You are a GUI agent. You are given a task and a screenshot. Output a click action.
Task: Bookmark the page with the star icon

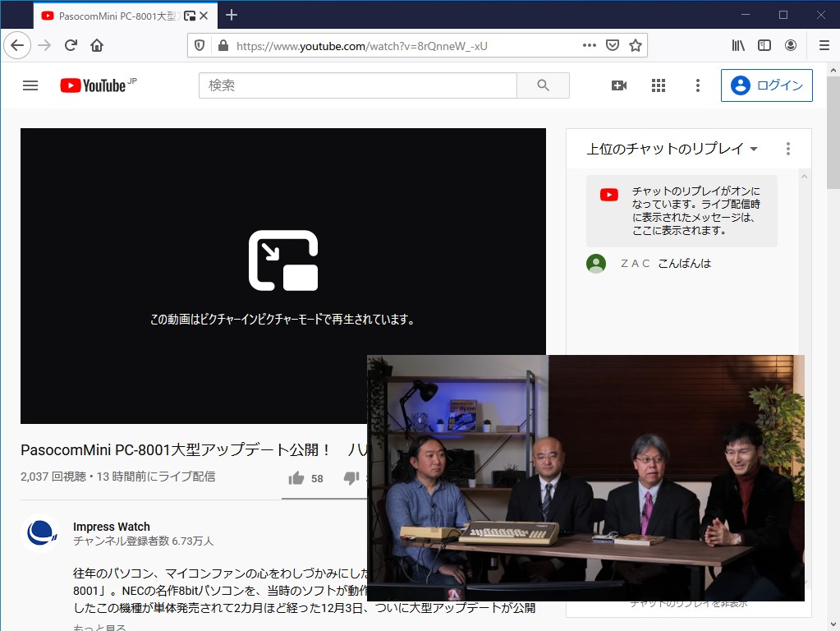pyautogui.click(x=636, y=46)
